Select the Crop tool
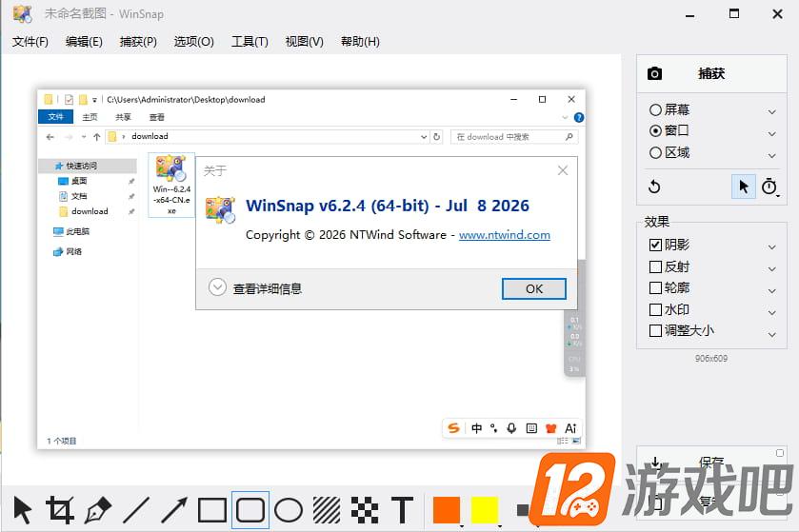Viewport: 799px width, 532px height. (60, 509)
